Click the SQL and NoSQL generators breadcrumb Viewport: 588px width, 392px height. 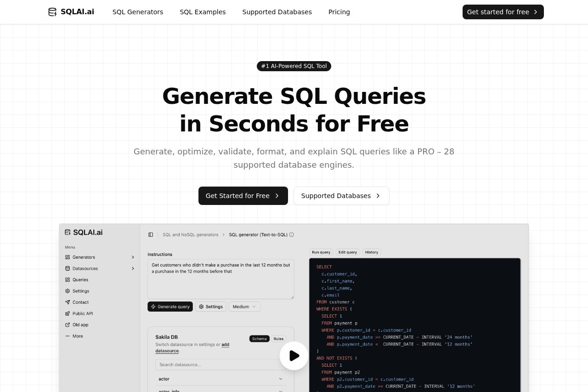(x=191, y=234)
